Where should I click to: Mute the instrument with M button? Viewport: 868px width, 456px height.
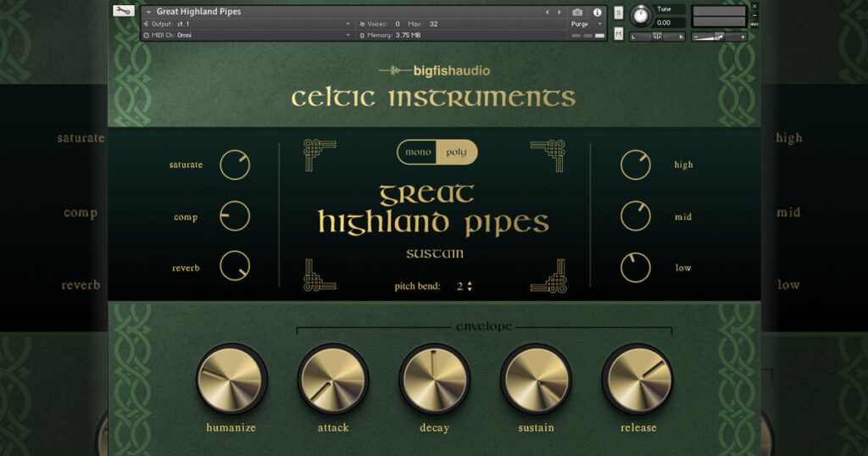(618, 33)
